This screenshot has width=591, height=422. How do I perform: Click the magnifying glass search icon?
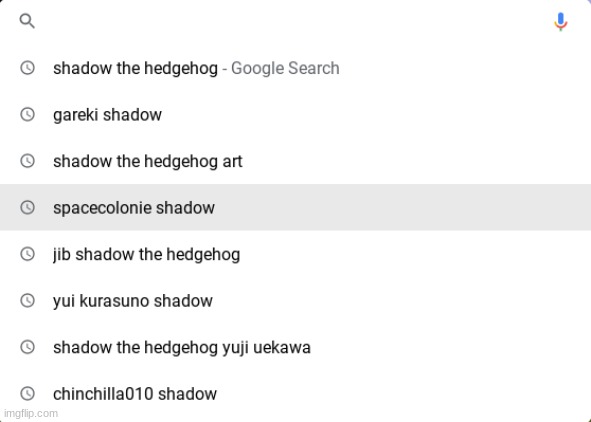pos(27,21)
